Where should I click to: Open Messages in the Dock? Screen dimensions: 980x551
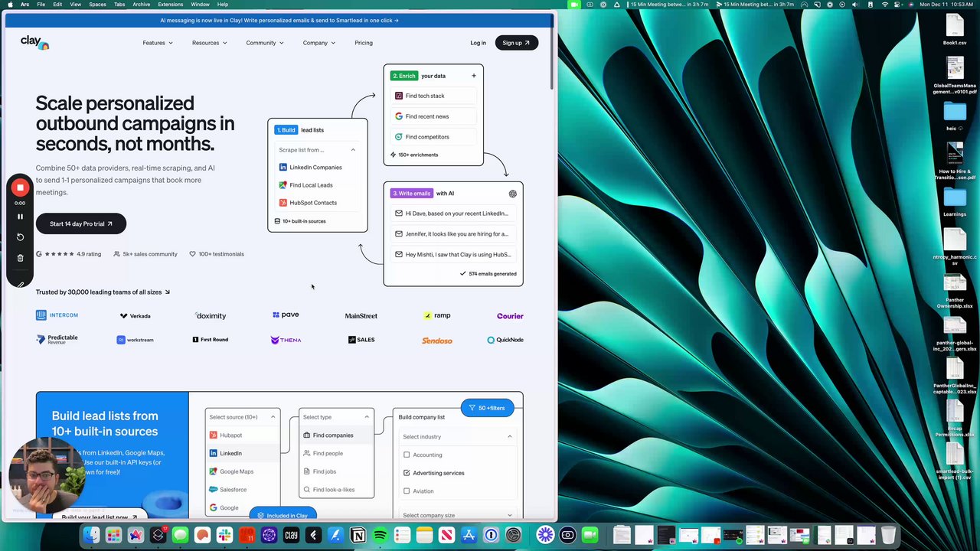[x=180, y=535]
